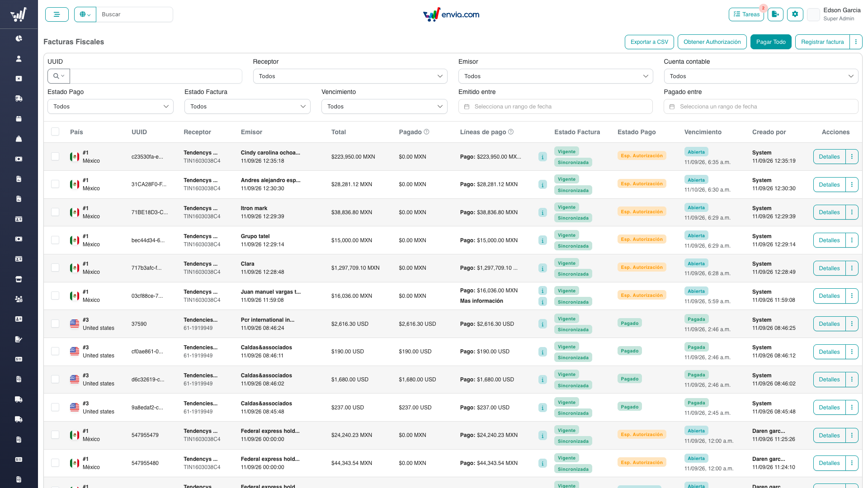Open the package box sidebar icon
This screenshot has width=868, height=488.
[19, 119]
